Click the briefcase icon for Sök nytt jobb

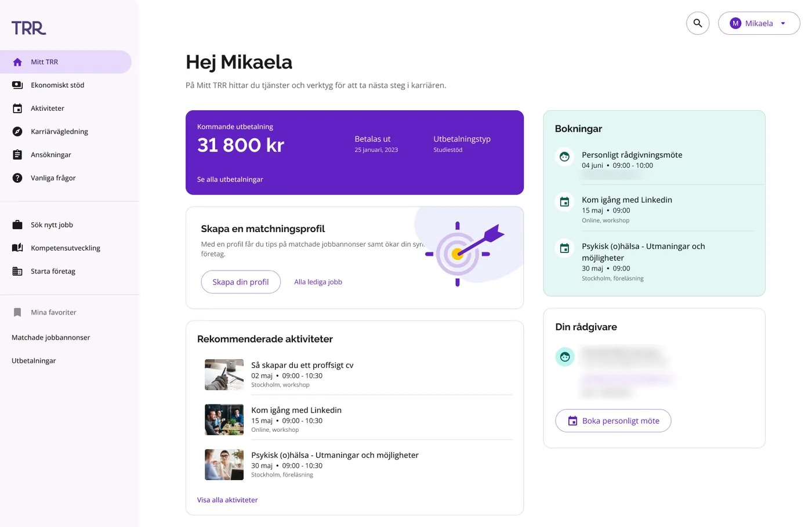(17, 225)
